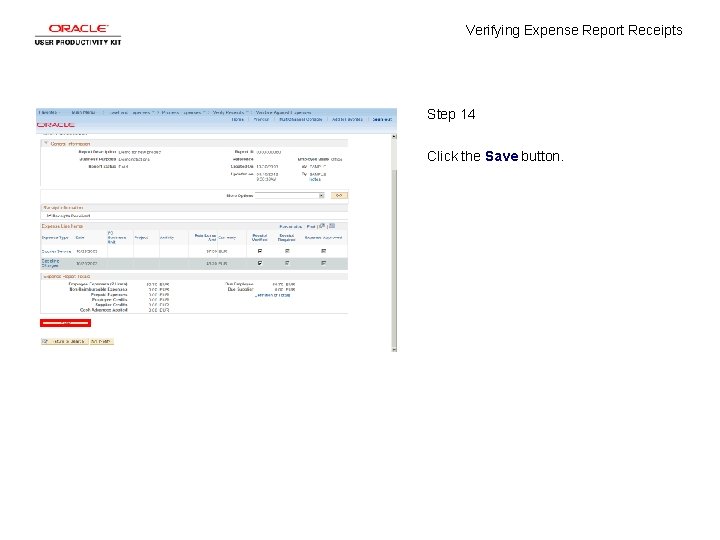720x540 pixels.
Task: Select Verify Receipts breadcrumb
Action: point(228,112)
